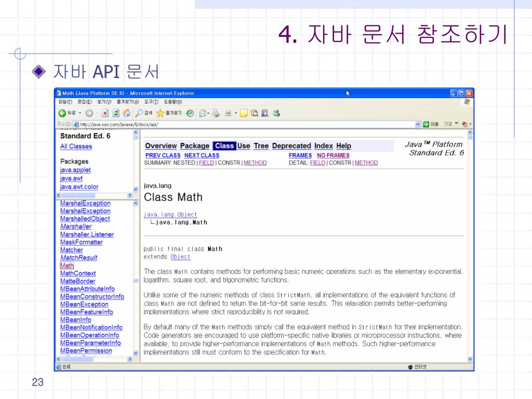Open the Back button history dropdown arrow
This screenshot has height=399, width=532.
[x=79, y=113]
